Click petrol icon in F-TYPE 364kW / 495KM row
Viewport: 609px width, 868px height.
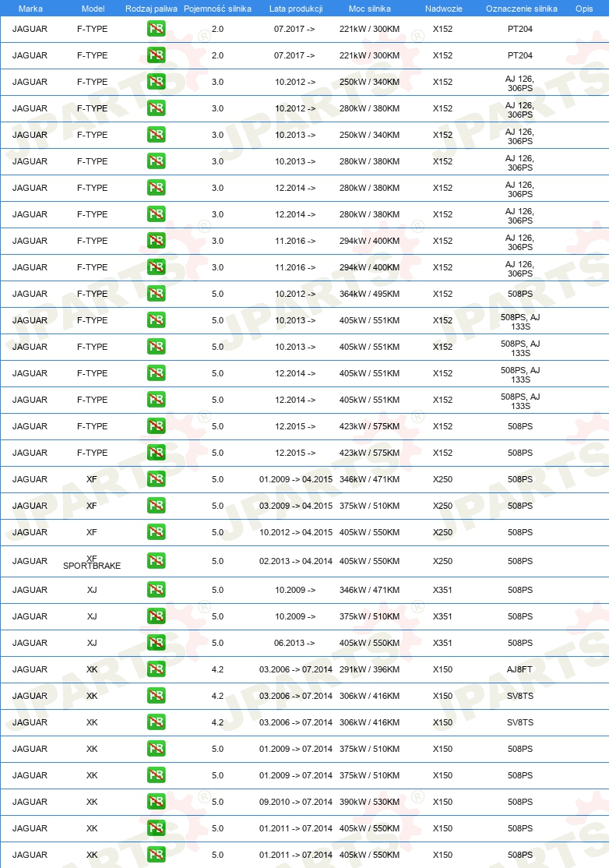pos(157,294)
